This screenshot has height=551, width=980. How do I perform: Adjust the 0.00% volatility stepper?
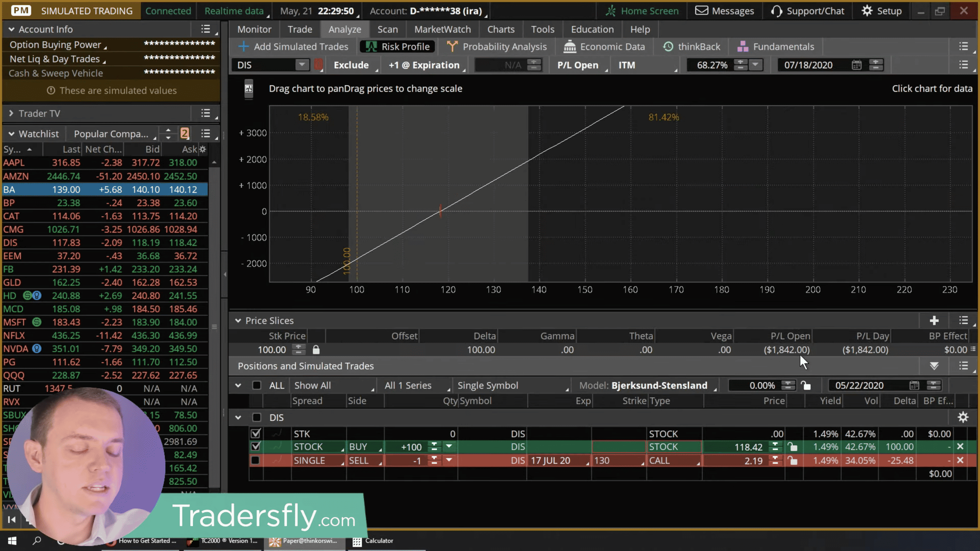click(x=788, y=386)
